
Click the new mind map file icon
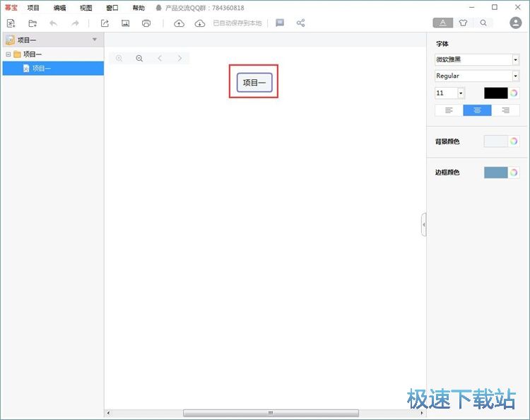click(x=11, y=23)
